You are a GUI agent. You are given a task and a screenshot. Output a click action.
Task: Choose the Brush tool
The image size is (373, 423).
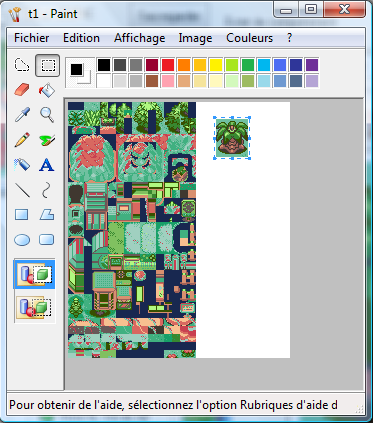click(47, 140)
